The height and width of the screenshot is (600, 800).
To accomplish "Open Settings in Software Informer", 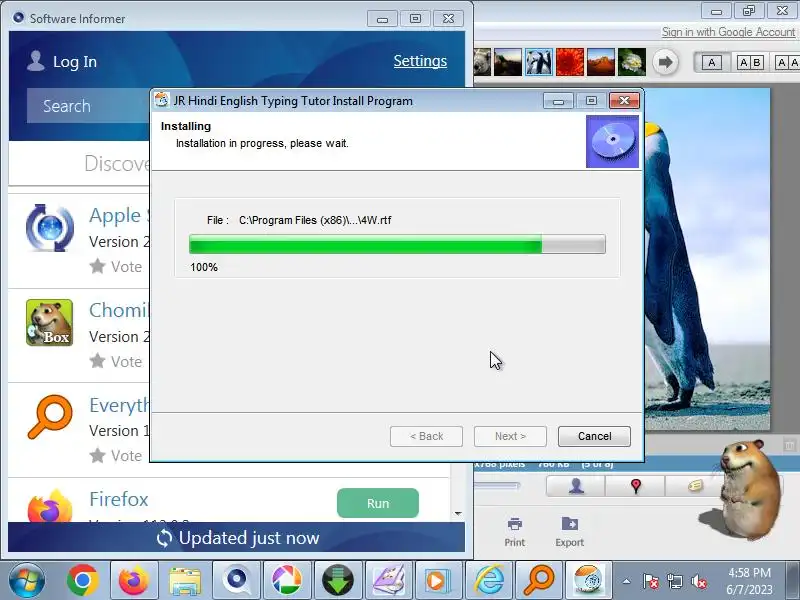I will point(420,61).
